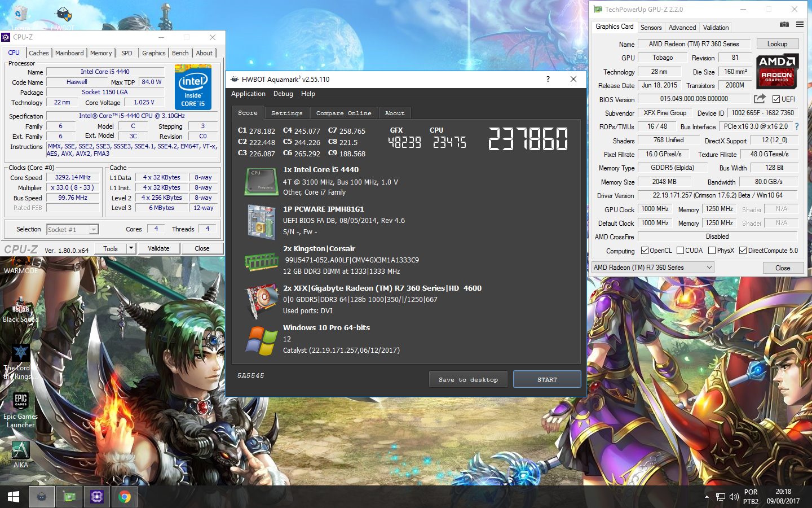The width and height of the screenshot is (812, 508).
Task: Open the CPU-Z Tools dropdown arrow
Action: [x=131, y=248]
